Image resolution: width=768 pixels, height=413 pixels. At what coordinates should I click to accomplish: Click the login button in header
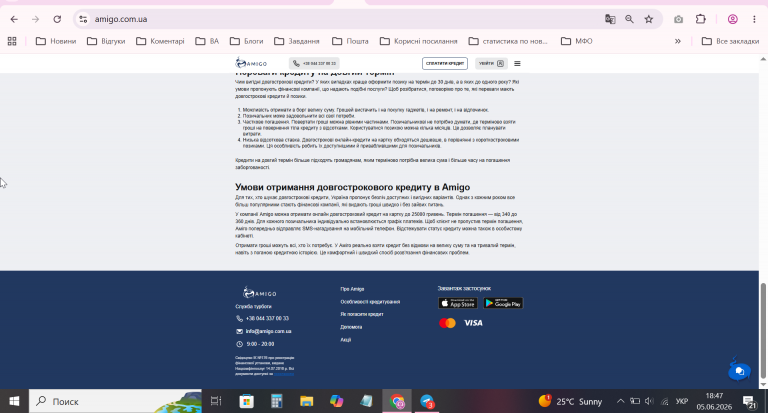(491, 63)
